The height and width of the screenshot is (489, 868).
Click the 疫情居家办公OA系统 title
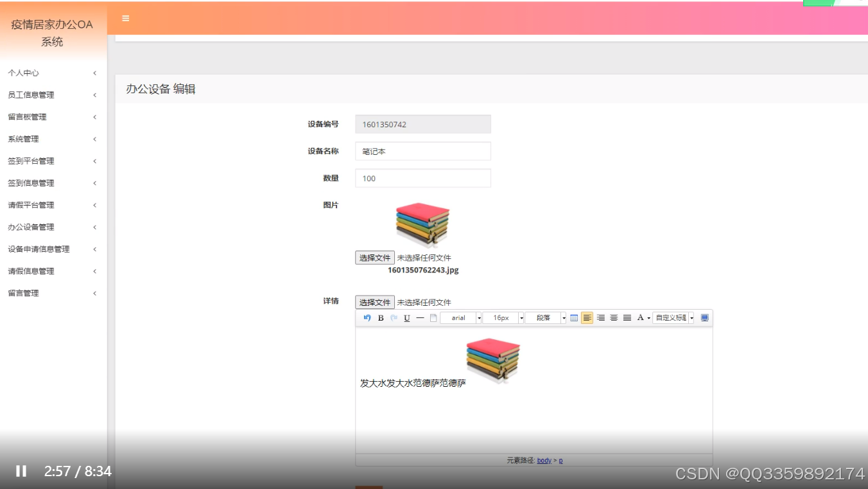tap(52, 33)
